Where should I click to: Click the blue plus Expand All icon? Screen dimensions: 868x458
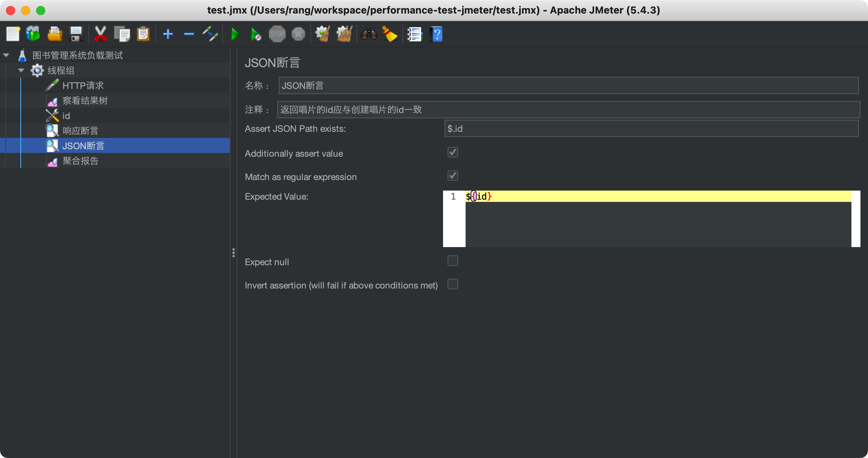168,34
